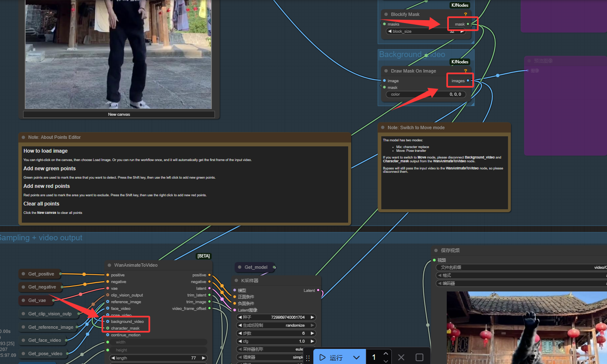Click the output video preview with the wolf
This screenshot has height=364, width=607.
point(526,328)
